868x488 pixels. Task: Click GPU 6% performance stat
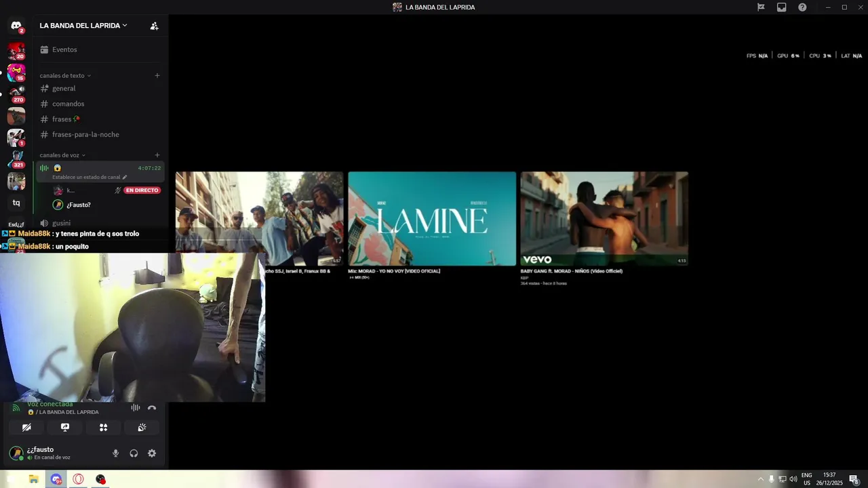[x=788, y=56]
